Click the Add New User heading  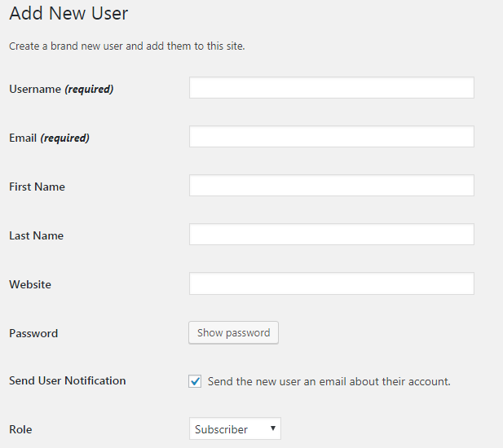pyautogui.click(x=68, y=14)
